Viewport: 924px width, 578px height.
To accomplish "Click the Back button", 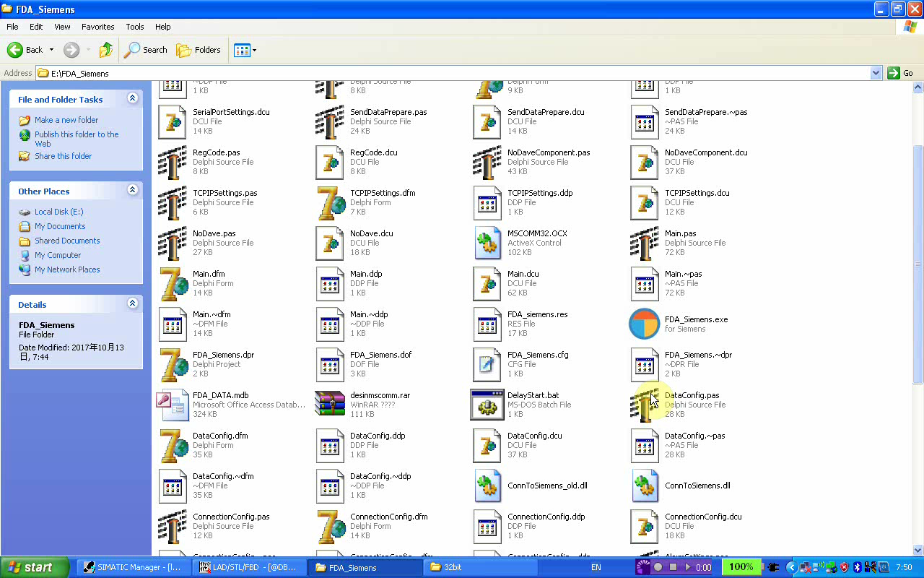I will 25,50.
